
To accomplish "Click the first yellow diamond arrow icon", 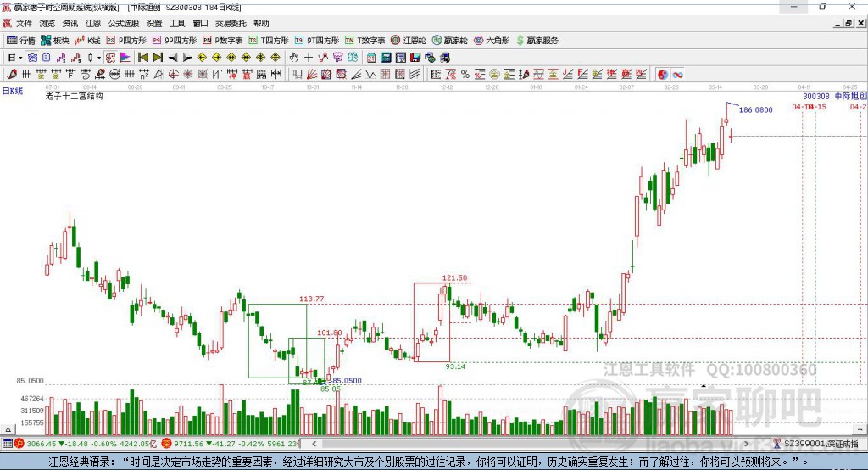I will 202,58.
